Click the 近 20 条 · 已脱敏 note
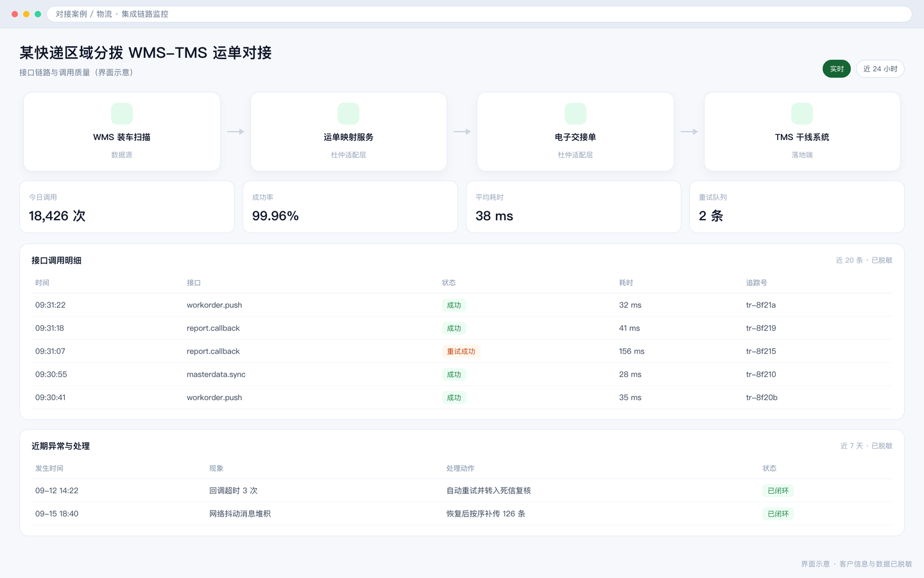Screen dimensions: 924x578 864,260
